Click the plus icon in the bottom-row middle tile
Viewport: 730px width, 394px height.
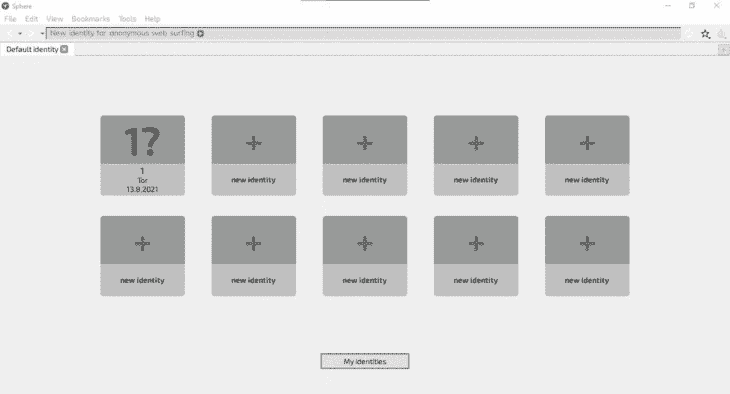pyautogui.click(x=365, y=243)
